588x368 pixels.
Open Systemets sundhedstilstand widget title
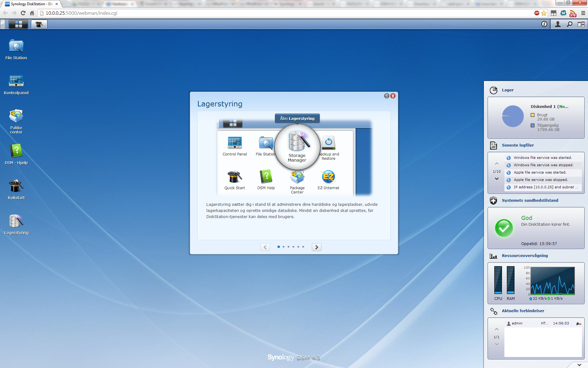(530, 201)
